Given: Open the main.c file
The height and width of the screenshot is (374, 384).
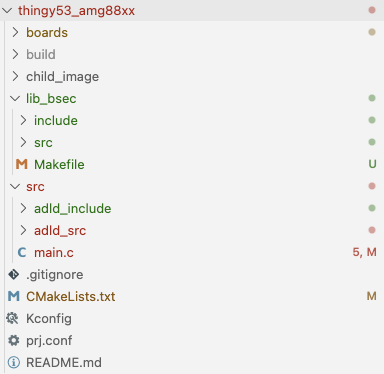Looking at the screenshot, I should 54,253.
